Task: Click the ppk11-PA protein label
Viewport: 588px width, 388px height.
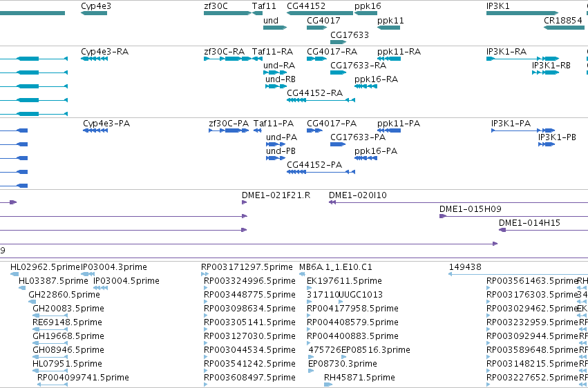Action: pos(399,123)
